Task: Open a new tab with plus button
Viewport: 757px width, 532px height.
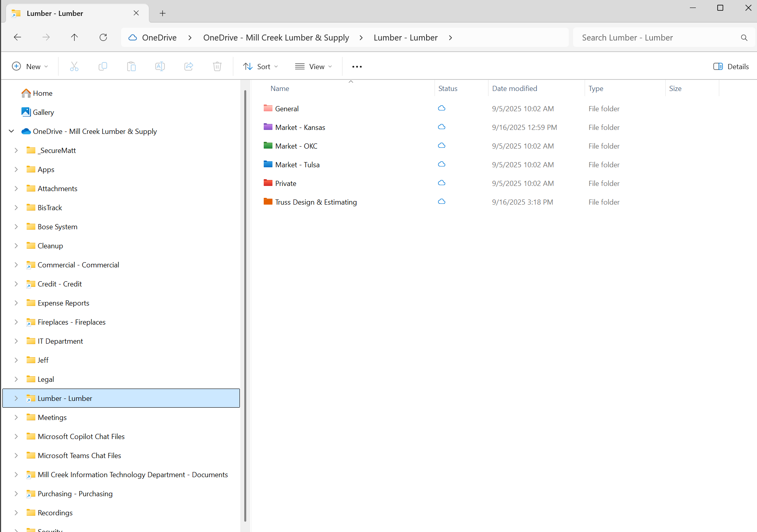Action: point(162,13)
